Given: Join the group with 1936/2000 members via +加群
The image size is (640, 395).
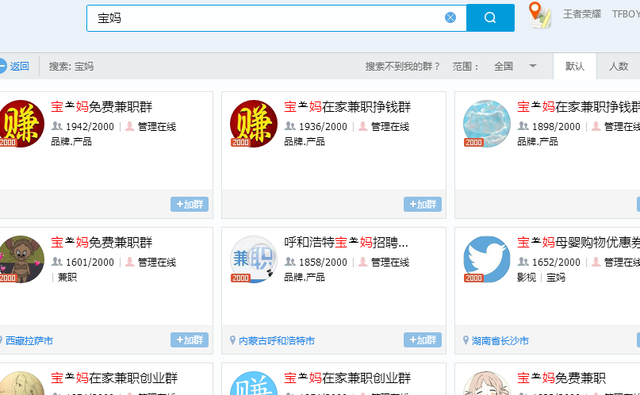Looking at the screenshot, I should pos(422,204).
